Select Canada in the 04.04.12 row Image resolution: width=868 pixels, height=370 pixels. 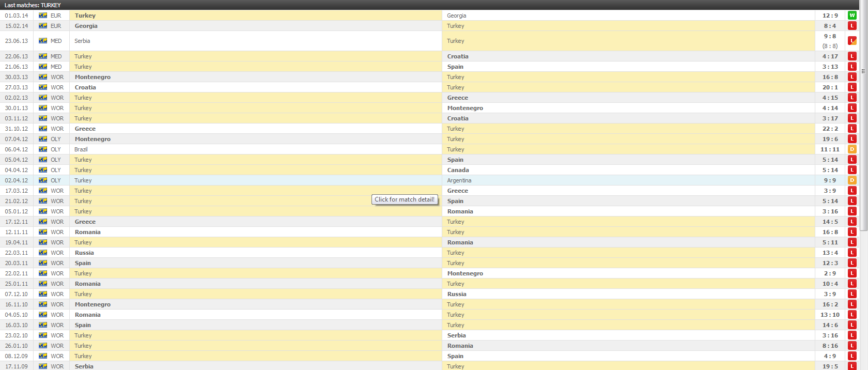pos(458,170)
